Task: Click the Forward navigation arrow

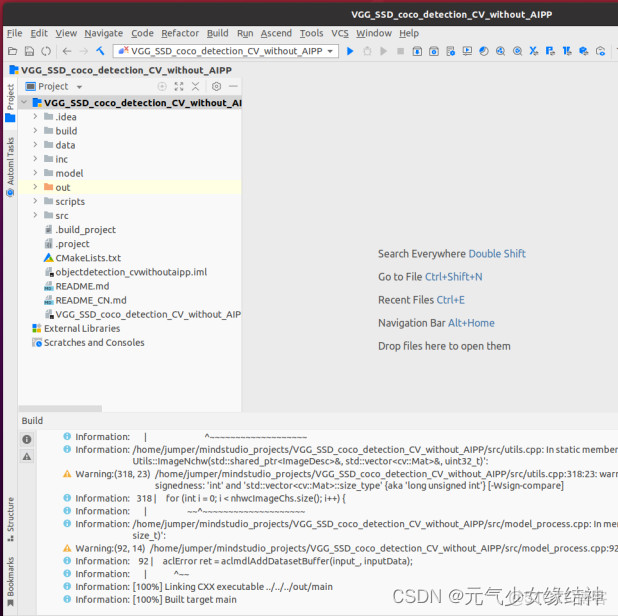Action: click(84, 51)
